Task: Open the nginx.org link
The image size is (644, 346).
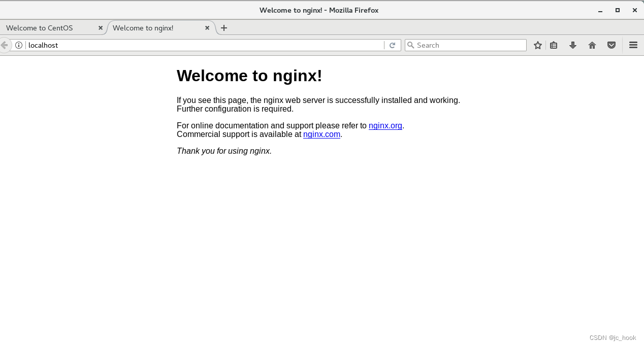Action: [x=385, y=126]
